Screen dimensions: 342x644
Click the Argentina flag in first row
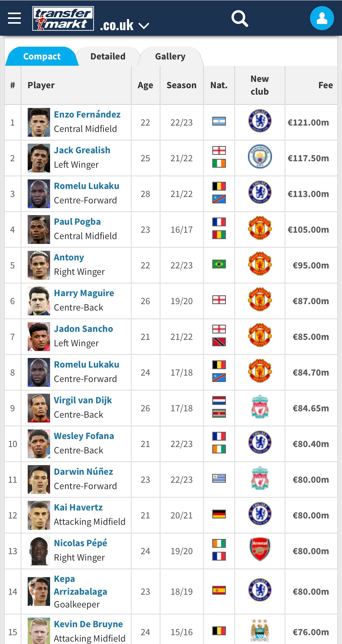pos(219,121)
